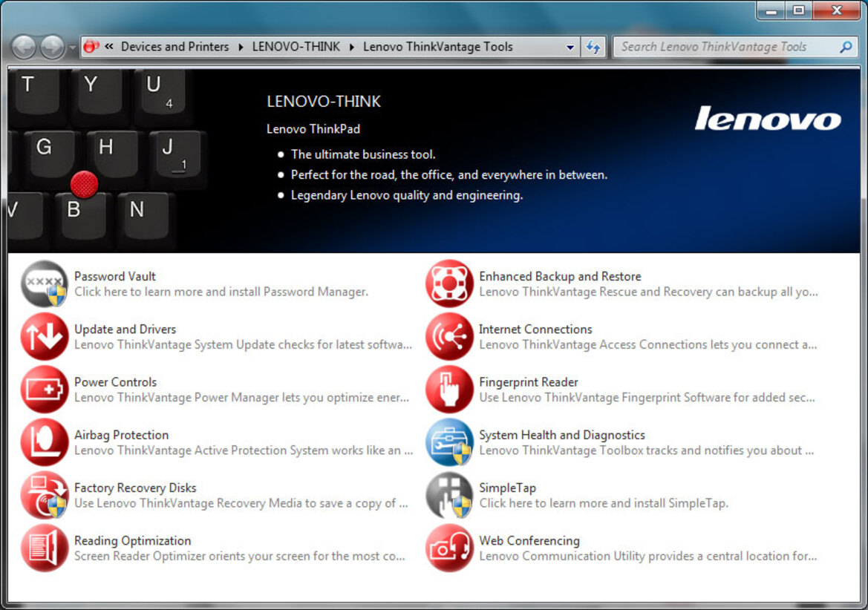
Task: Click the ThinkPad keyboard image
Action: coord(108,160)
